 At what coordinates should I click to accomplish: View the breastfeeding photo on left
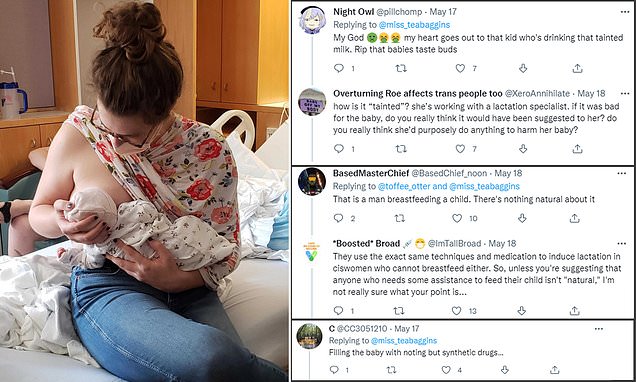144,191
